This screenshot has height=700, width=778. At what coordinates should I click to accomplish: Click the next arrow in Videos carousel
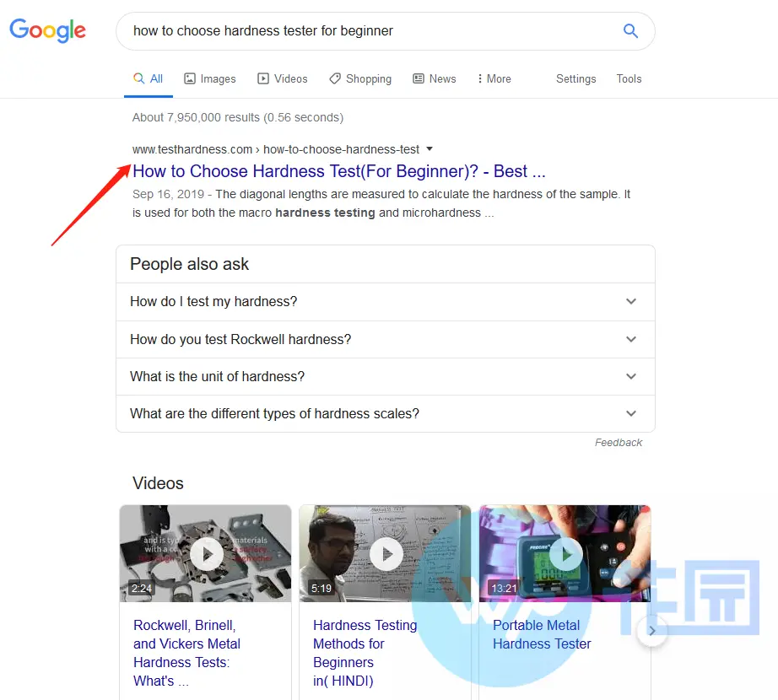(652, 631)
